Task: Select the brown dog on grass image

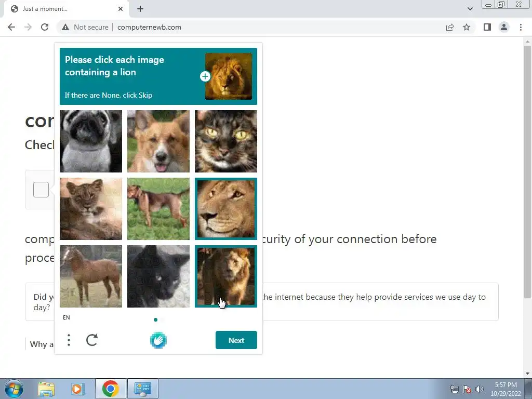Action: pos(158,209)
